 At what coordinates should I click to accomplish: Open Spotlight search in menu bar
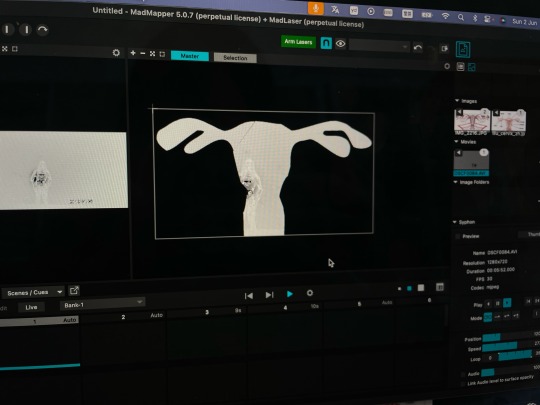461,17
